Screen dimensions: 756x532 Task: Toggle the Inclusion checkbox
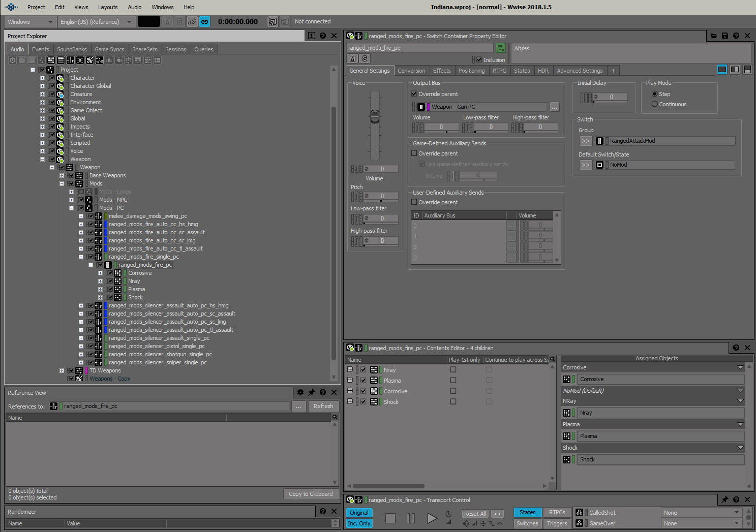[x=479, y=60]
